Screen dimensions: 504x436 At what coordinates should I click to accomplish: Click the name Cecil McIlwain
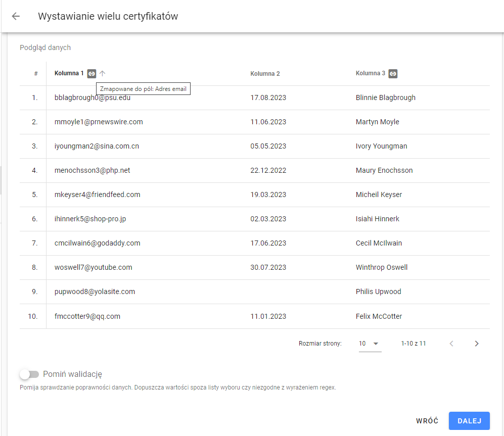pyautogui.click(x=379, y=243)
